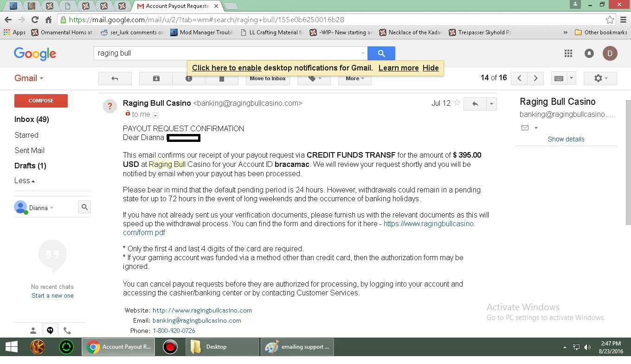Archive this email
The image size is (631, 364).
tap(156, 78)
